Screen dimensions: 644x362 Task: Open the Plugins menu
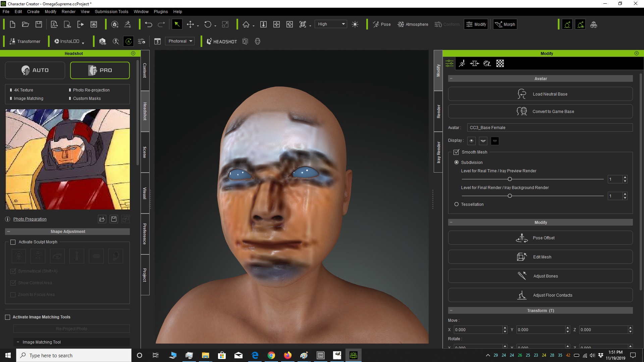[x=161, y=11]
